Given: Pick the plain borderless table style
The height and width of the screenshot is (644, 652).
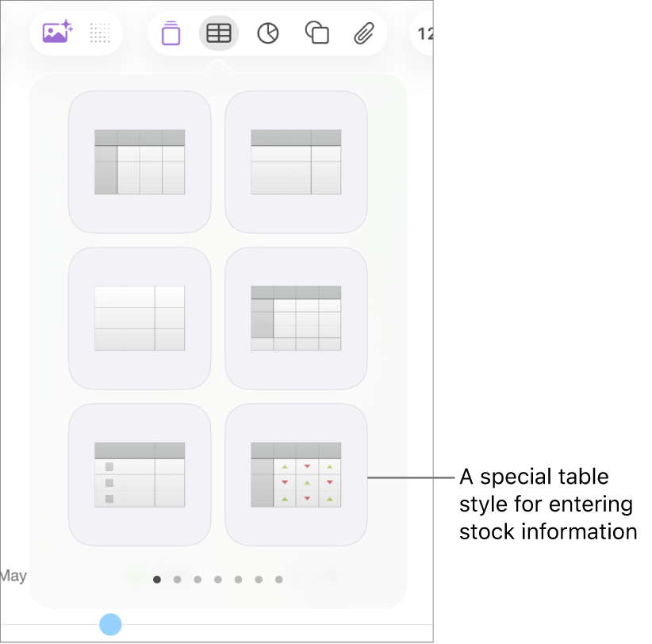Looking at the screenshot, I should click(x=139, y=317).
